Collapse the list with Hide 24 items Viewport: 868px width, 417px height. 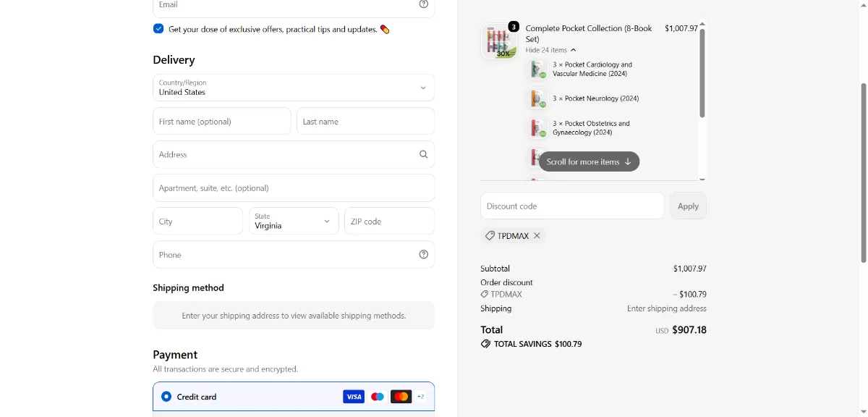point(551,50)
